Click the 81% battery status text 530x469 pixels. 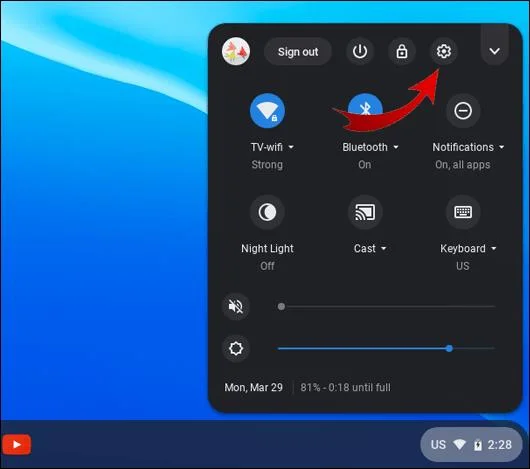[x=345, y=387]
